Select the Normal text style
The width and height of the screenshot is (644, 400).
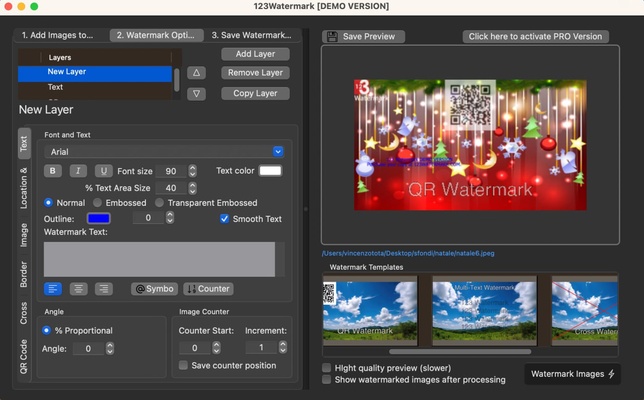point(48,202)
